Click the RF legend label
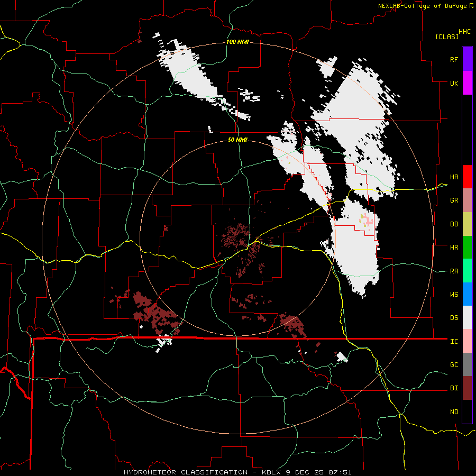This screenshot has height=476, width=476. point(454,59)
